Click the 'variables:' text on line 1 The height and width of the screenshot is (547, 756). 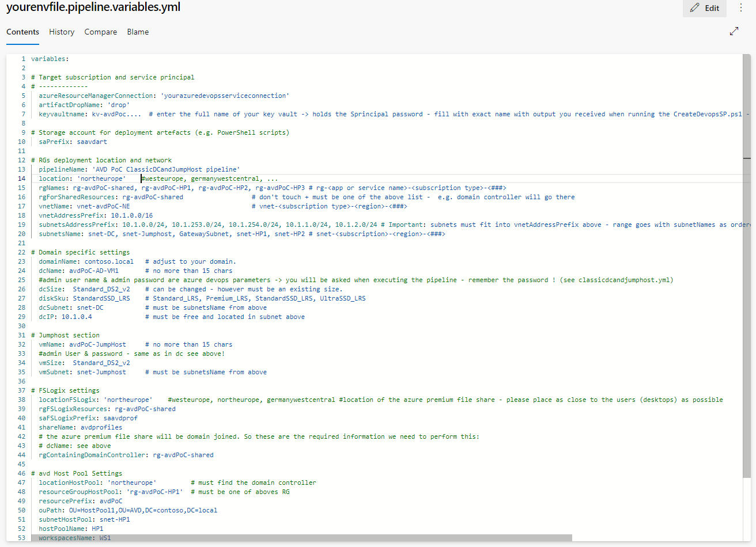(50, 59)
